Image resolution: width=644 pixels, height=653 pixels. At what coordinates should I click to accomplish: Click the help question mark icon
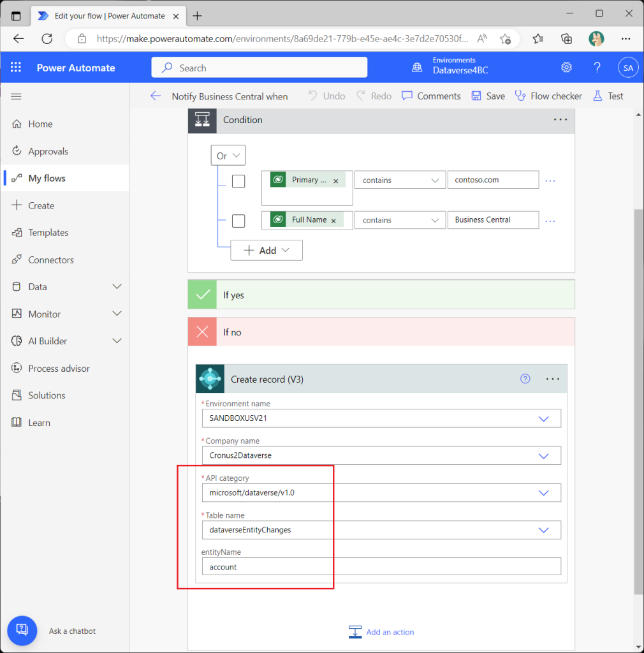tap(597, 68)
